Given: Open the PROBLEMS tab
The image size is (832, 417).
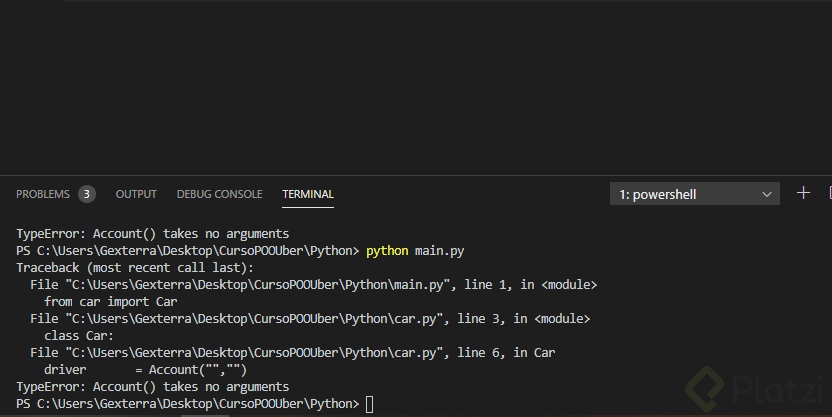Looking at the screenshot, I should [x=43, y=194].
